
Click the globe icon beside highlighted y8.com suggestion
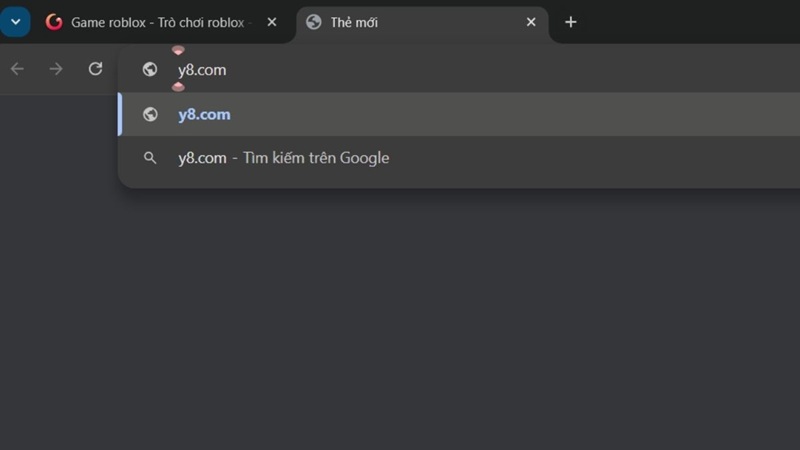pos(150,114)
